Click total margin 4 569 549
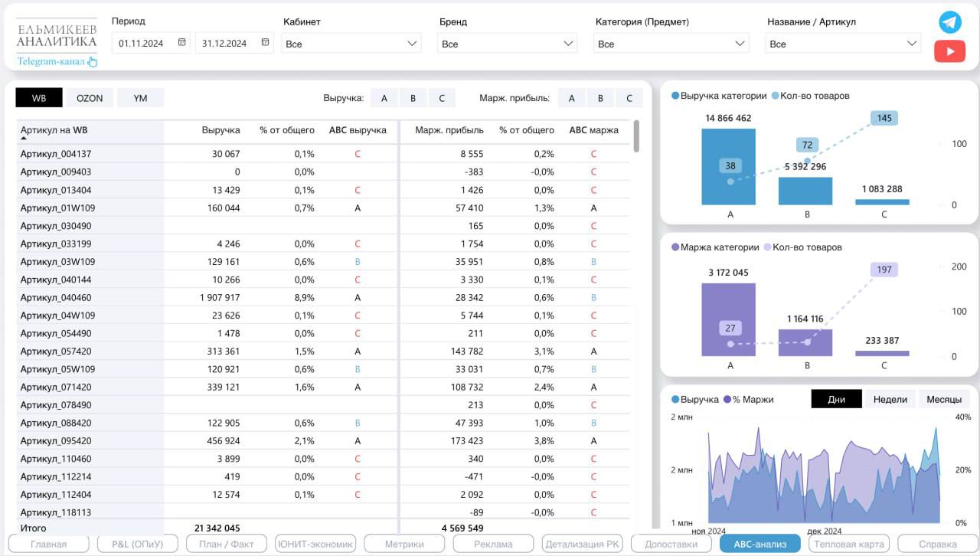 pyautogui.click(x=462, y=528)
